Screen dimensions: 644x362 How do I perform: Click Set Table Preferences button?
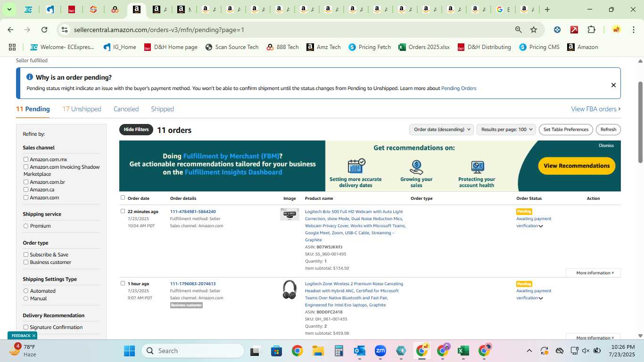(566, 130)
